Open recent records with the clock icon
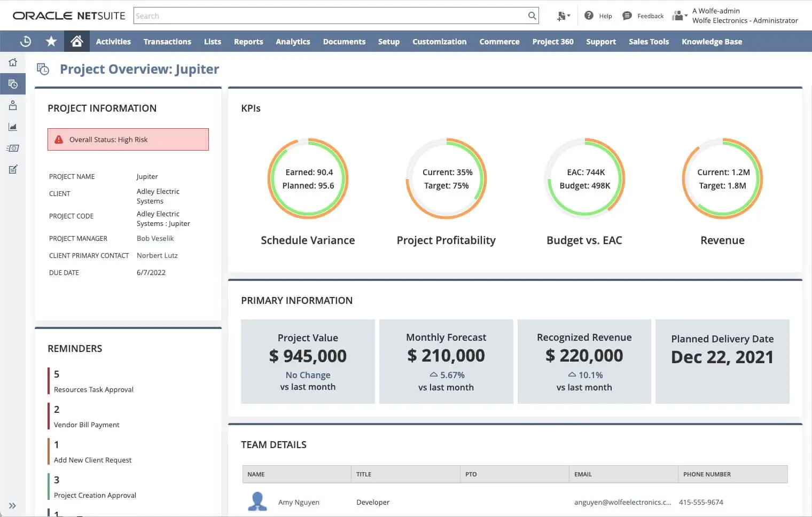This screenshot has height=517, width=812. click(26, 41)
